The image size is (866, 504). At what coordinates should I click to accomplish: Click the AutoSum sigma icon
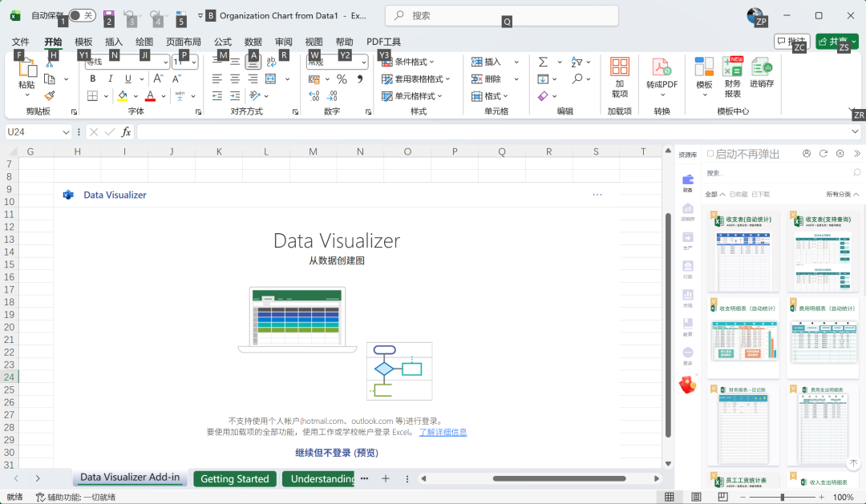coord(544,62)
